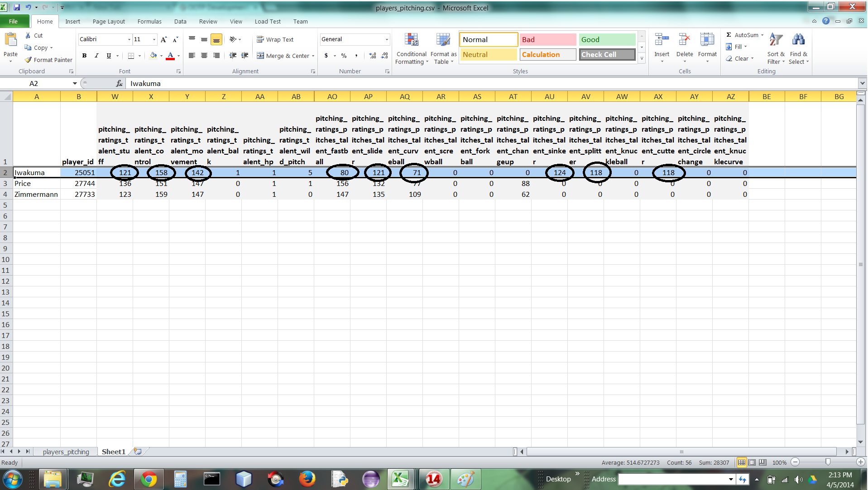The width and height of the screenshot is (868, 490).
Task: Click the Merge & Center button
Action: [x=285, y=56]
